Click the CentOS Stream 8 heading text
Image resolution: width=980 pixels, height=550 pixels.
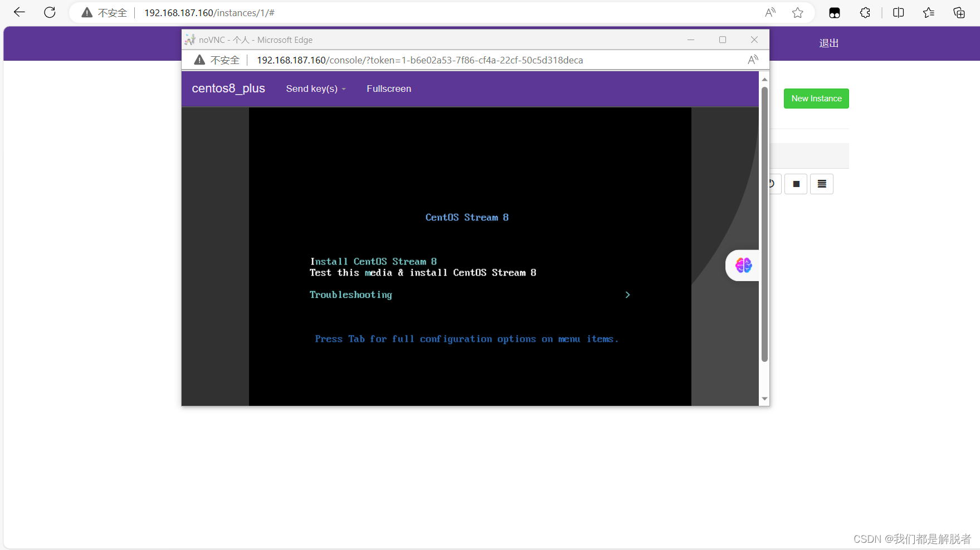(x=467, y=218)
